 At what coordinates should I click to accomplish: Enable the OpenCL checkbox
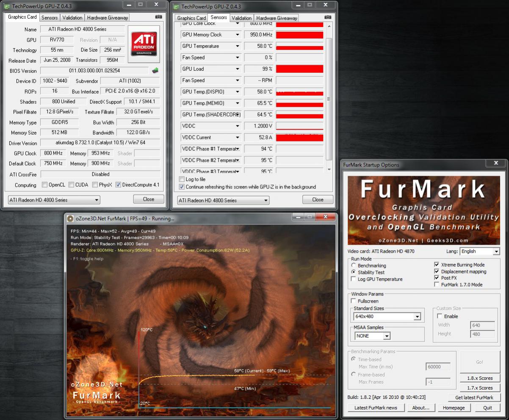(45, 185)
